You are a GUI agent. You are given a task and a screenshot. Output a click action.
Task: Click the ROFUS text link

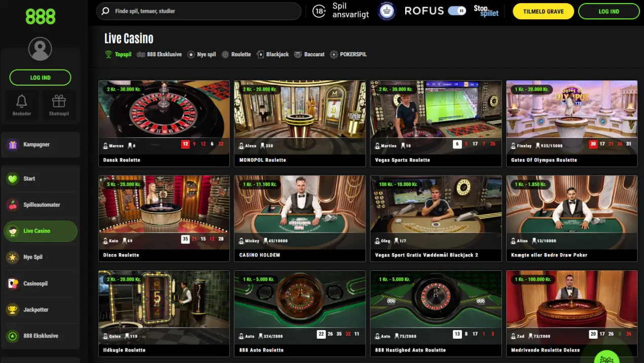[424, 11]
